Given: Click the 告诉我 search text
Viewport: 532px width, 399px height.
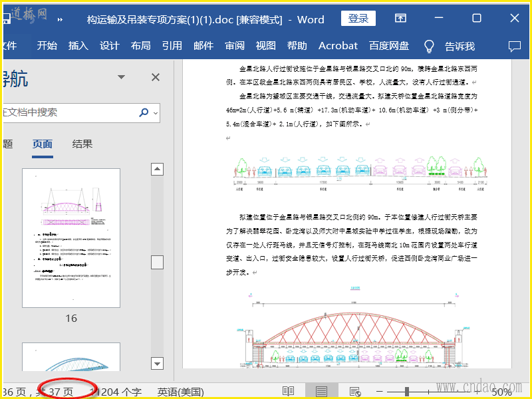Looking at the screenshot, I should pos(460,46).
